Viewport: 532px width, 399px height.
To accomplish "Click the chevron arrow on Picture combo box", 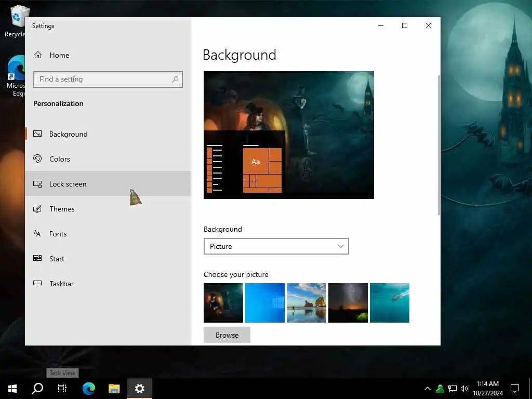I will (341, 246).
